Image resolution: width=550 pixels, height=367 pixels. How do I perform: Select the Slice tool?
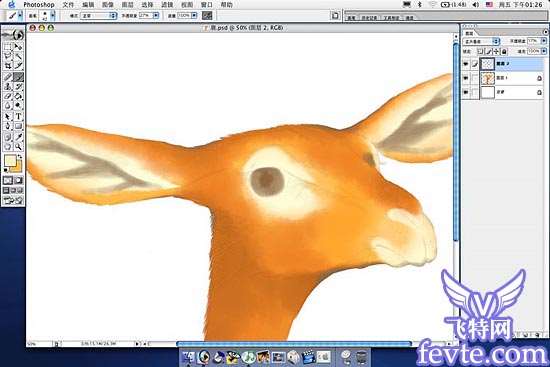point(18,66)
